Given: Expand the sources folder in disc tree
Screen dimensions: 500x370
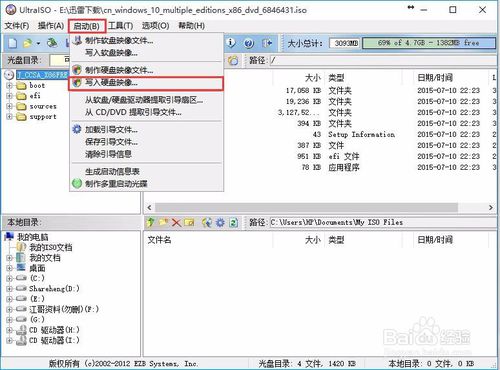Looking at the screenshot, I should point(9,106).
